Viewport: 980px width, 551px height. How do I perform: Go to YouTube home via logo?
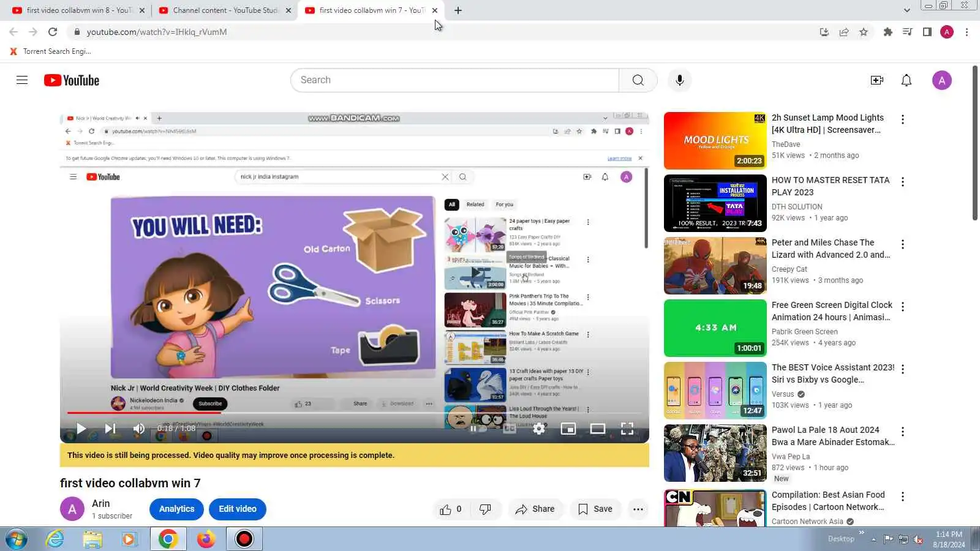point(72,80)
